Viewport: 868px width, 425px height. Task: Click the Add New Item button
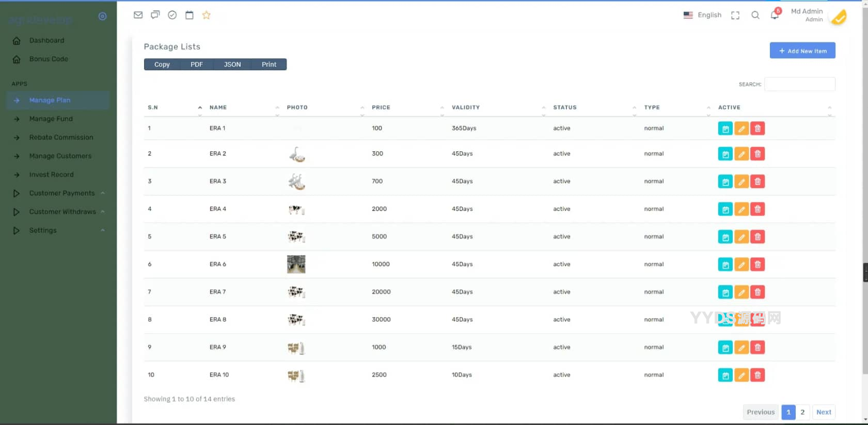tap(802, 51)
